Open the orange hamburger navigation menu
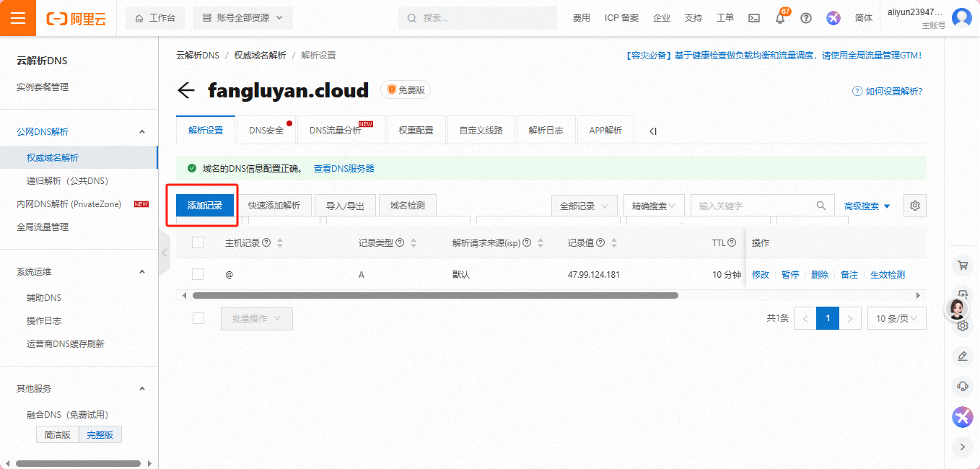 (x=18, y=18)
